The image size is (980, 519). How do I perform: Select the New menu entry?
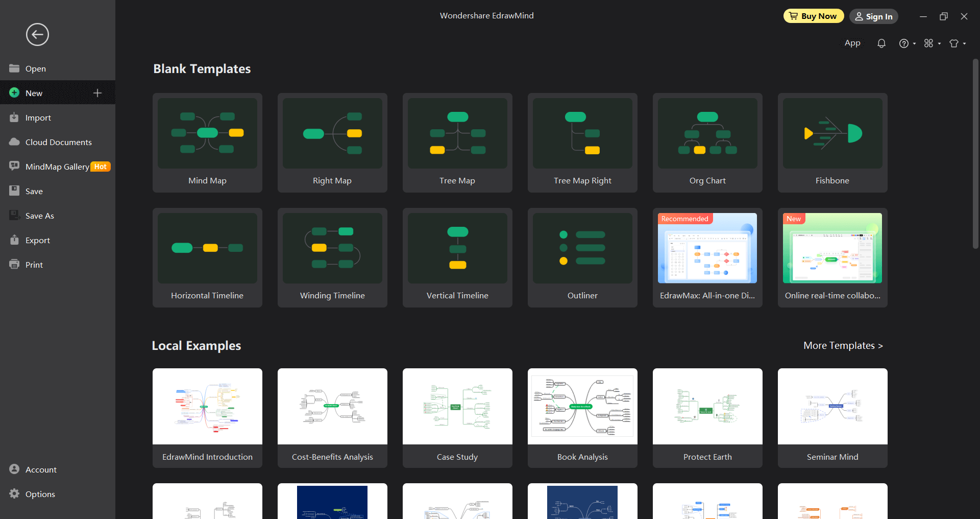coord(58,93)
